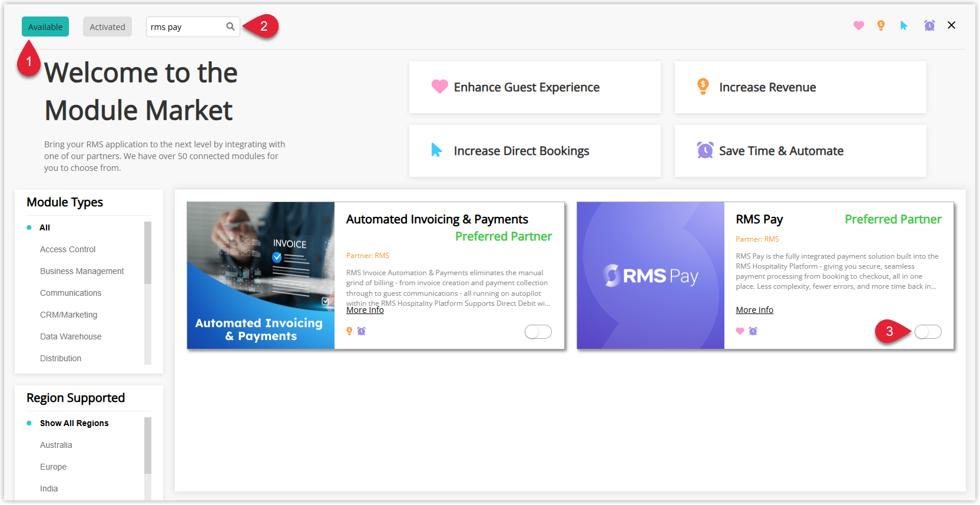The image size is (980, 505).
Task: Click the Automated Invoicing & Payments thumbnail image
Action: (261, 275)
